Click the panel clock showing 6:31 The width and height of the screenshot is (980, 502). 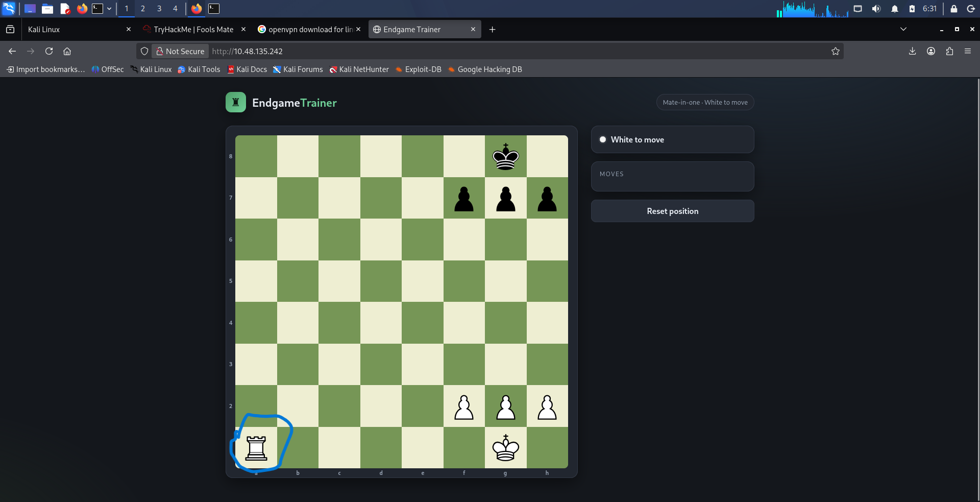(x=929, y=9)
